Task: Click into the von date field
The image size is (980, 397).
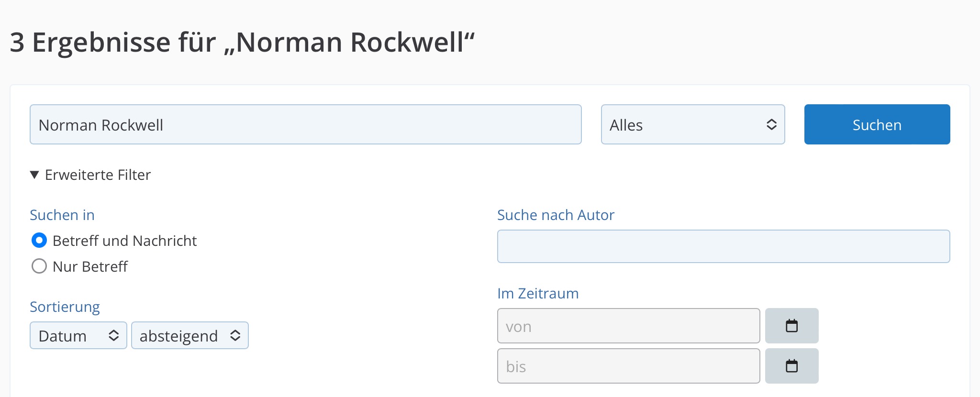Action: point(629,326)
